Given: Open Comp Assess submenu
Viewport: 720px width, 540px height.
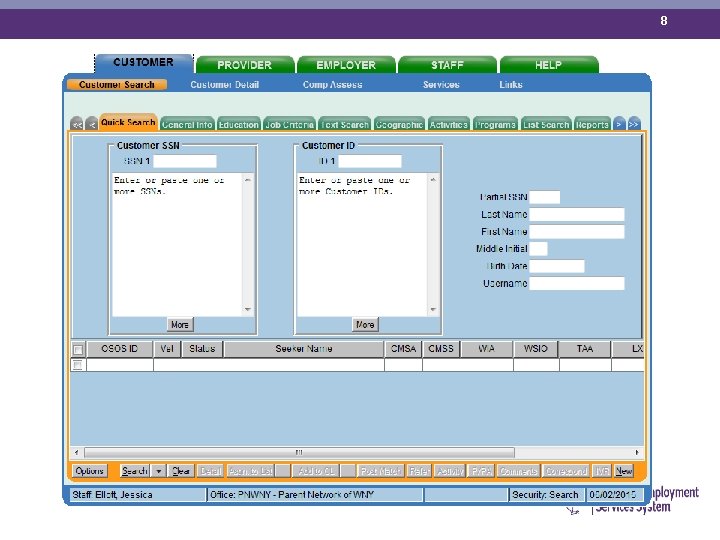Looking at the screenshot, I should pyautogui.click(x=332, y=84).
